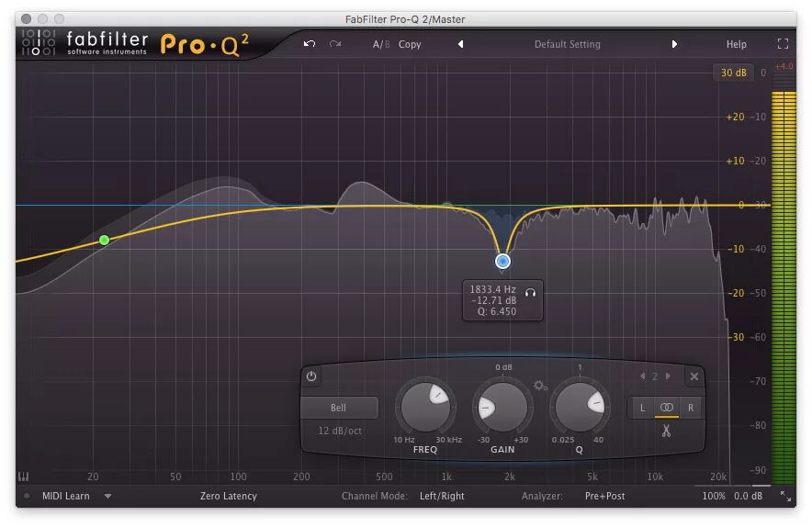The width and height of the screenshot is (812, 527).
Task: Select the previous band with left arrow
Action: click(x=642, y=376)
